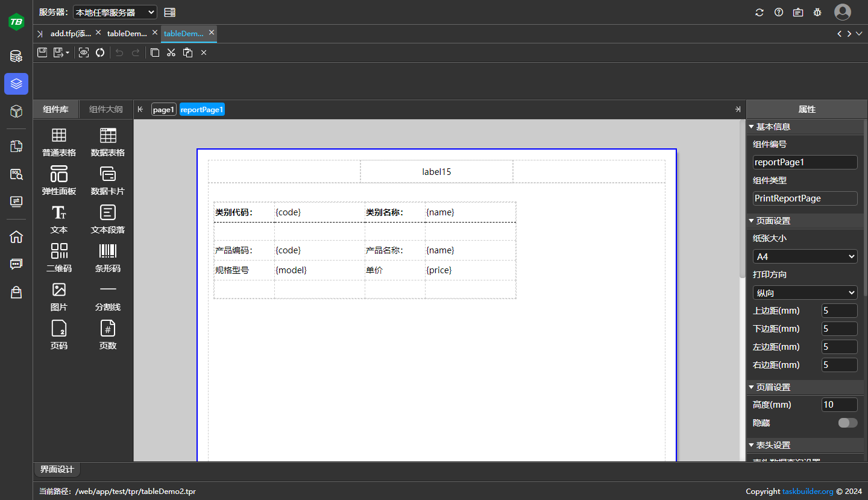Switch to the 组件大纲 tab
The width and height of the screenshot is (868, 500).
(106, 109)
